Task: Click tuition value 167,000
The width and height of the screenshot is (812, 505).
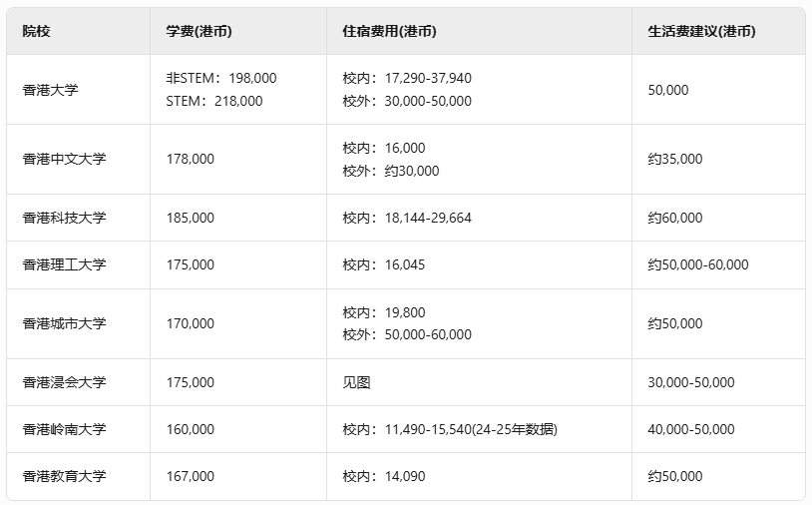Action: tap(191, 476)
